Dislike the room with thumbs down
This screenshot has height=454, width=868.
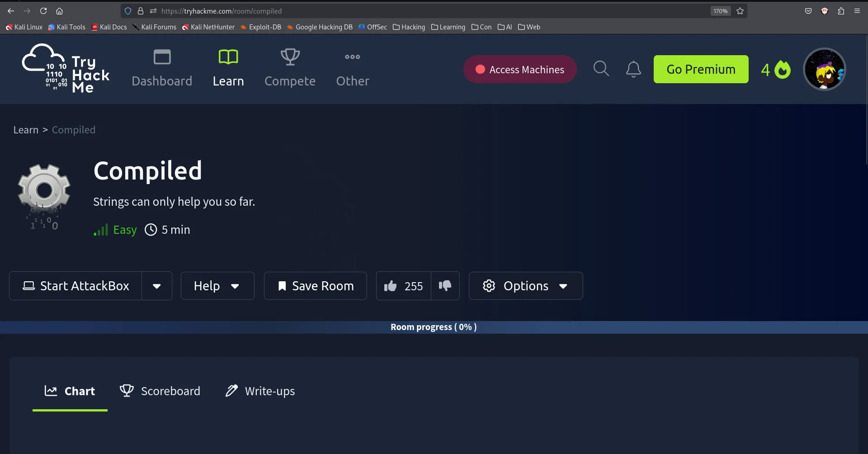point(445,286)
